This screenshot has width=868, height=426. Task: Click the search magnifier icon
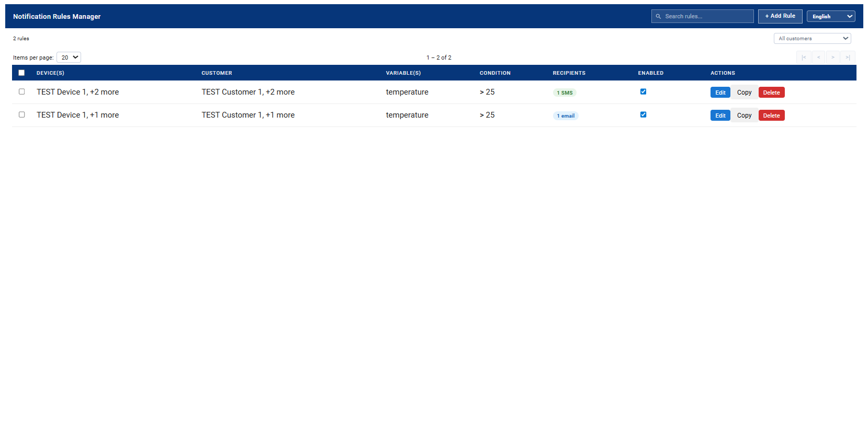pos(658,16)
